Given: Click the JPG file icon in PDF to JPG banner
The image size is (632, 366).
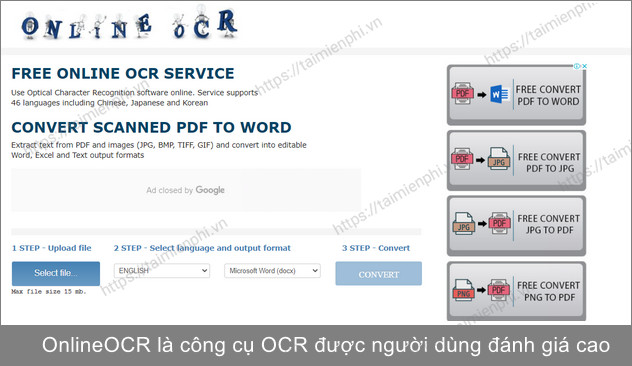Looking at the screenshot, I should (499, 159).
